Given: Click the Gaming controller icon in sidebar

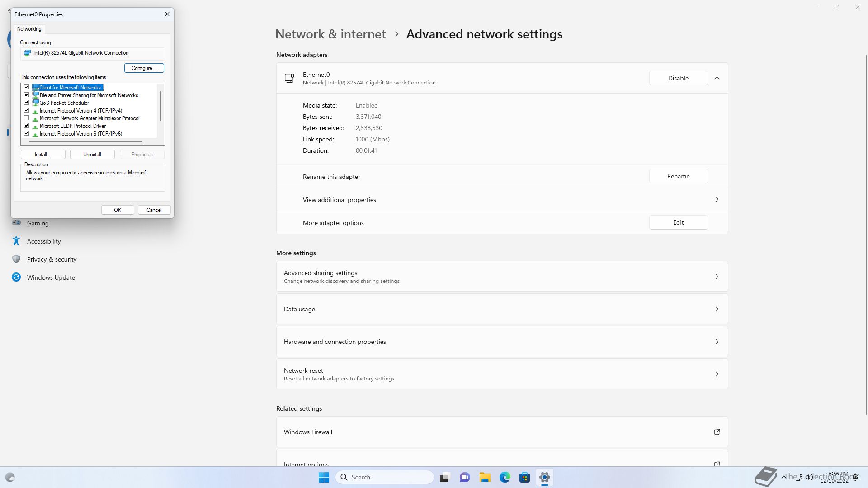Looking at the screenshot, I should tap(16, 223).
